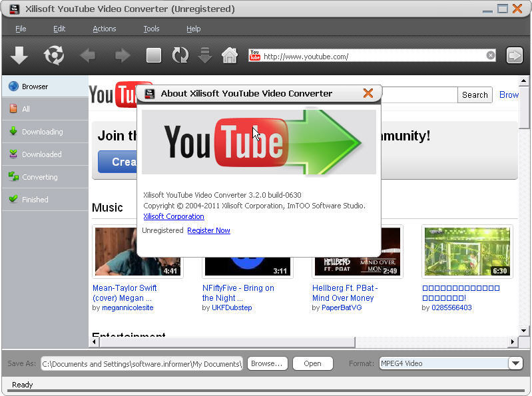Open NFiftyFive - Bring on the Night link

[238, 293]
